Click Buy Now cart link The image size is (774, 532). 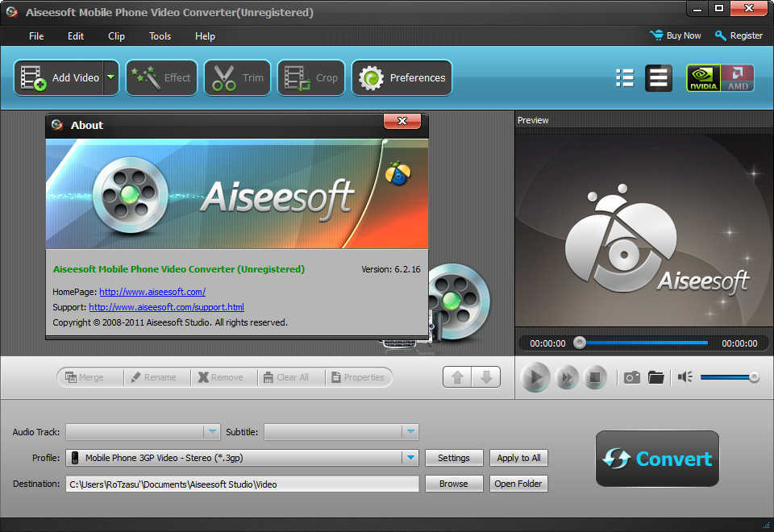(x=676, y=35)
